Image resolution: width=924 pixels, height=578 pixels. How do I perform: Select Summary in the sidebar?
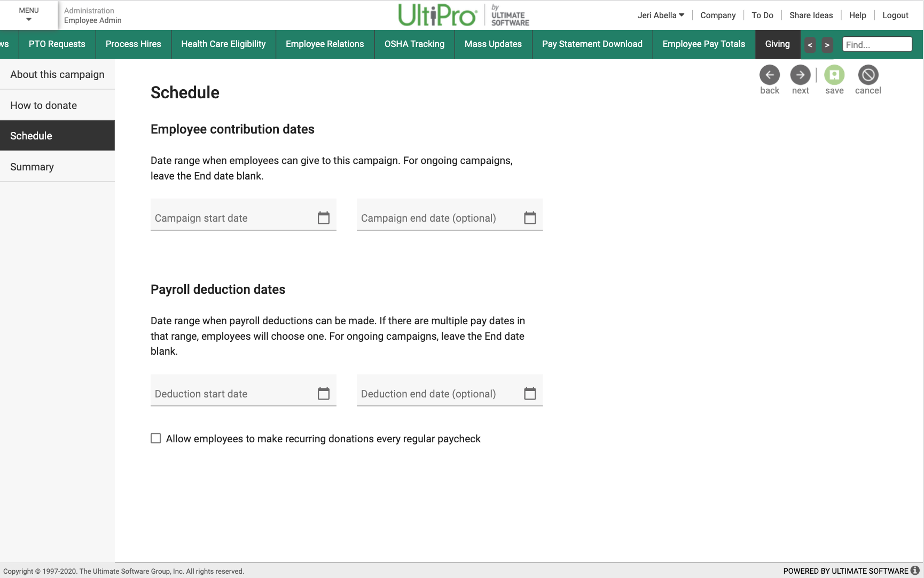[32, 166]
